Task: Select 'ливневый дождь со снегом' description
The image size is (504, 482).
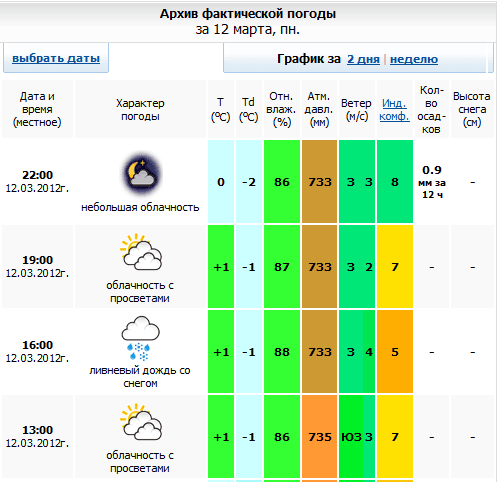Action: coord(140,377)
